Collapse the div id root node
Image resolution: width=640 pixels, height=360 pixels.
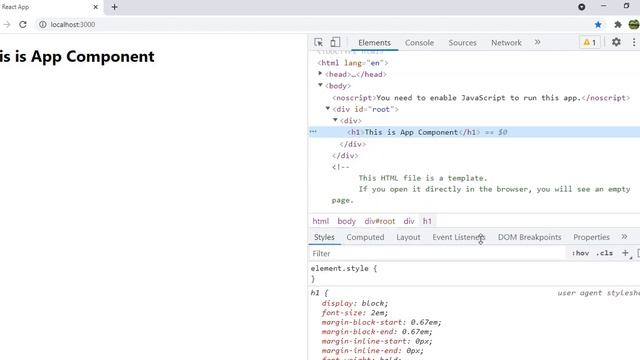pos(328,109)
